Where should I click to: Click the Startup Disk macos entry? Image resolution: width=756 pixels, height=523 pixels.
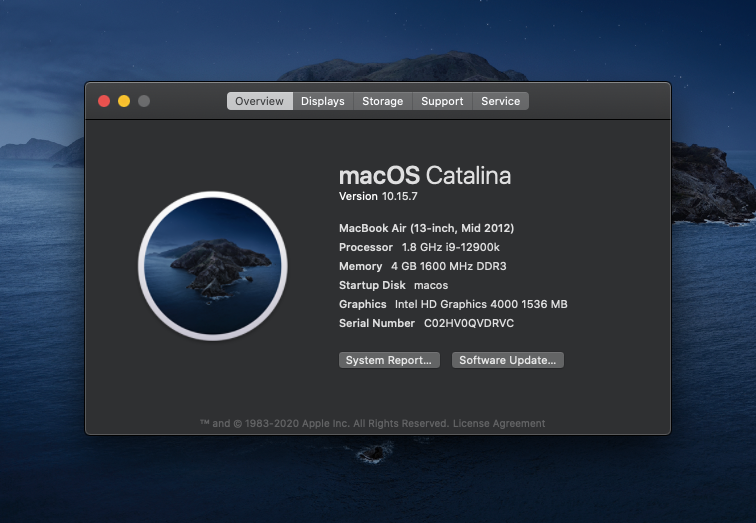(x=393, y=285)
